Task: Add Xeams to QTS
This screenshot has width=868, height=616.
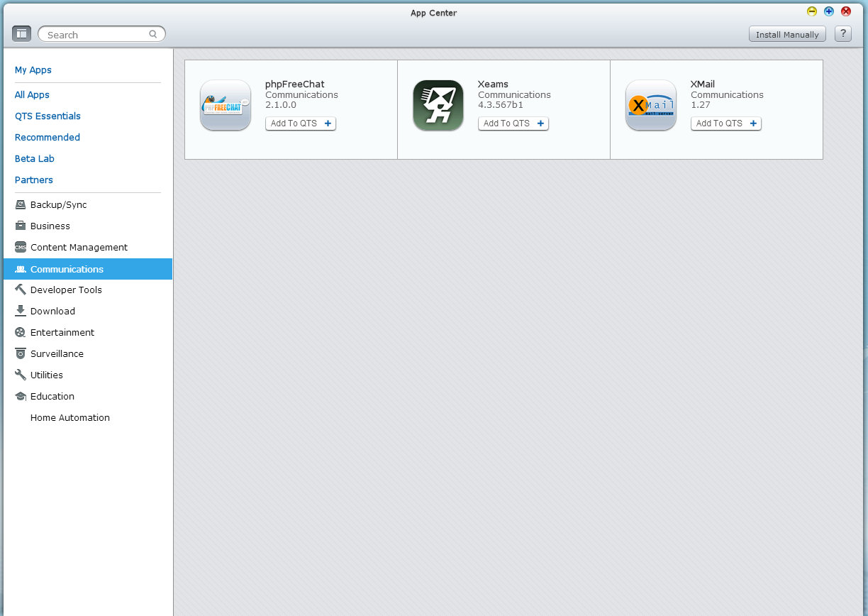Action: click(x=513, y=123)
